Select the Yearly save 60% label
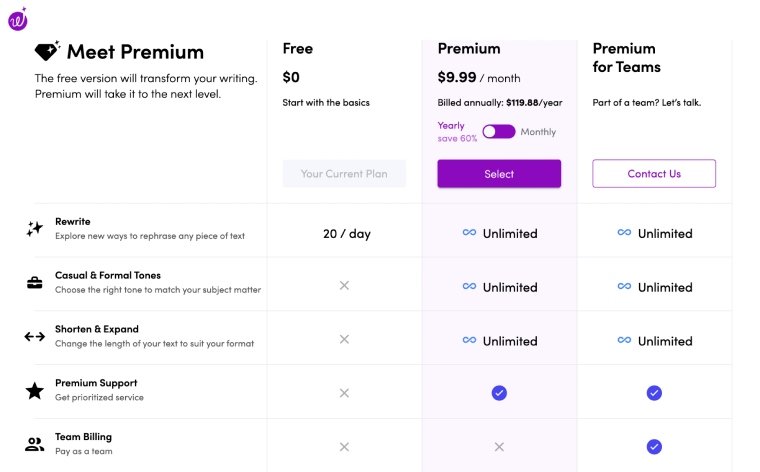The height and width of the screenshot is (472, 760). [x=457, y=132]
